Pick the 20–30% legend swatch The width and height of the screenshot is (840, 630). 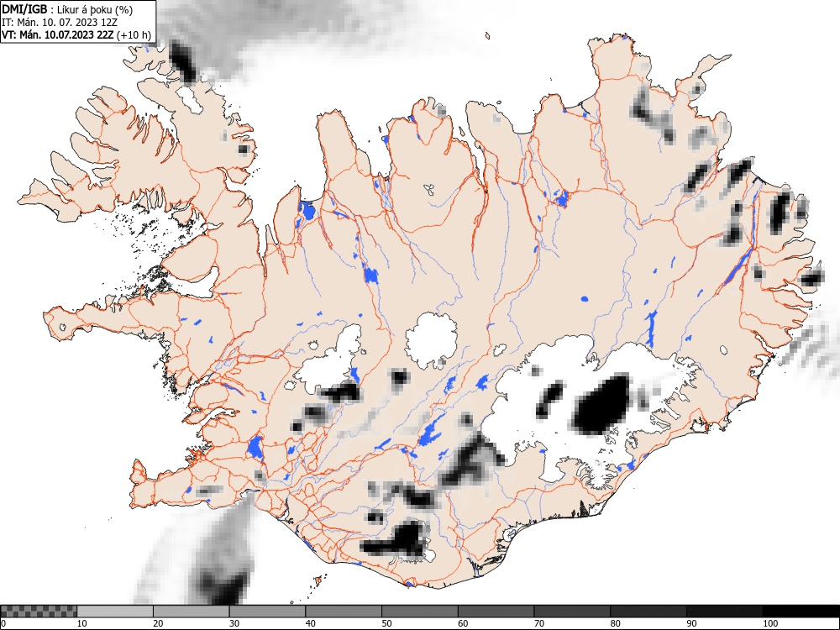192,612
